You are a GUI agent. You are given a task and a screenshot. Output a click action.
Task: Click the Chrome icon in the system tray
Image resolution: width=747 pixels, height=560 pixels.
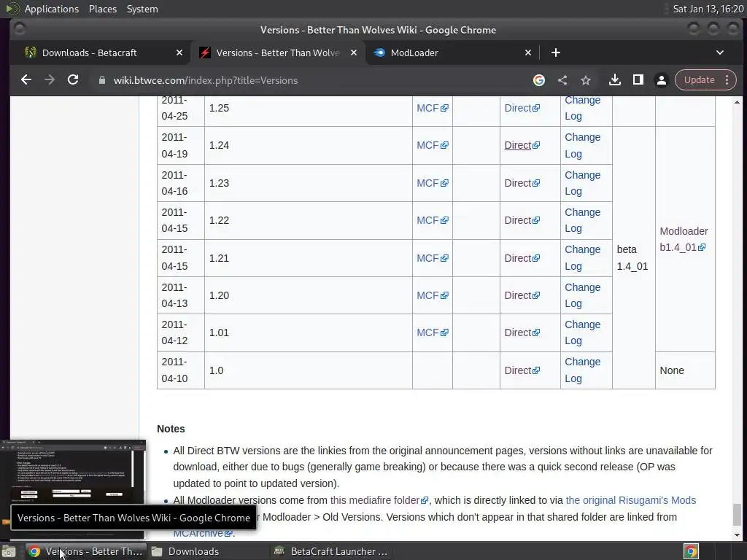click(x=692, y=551)
